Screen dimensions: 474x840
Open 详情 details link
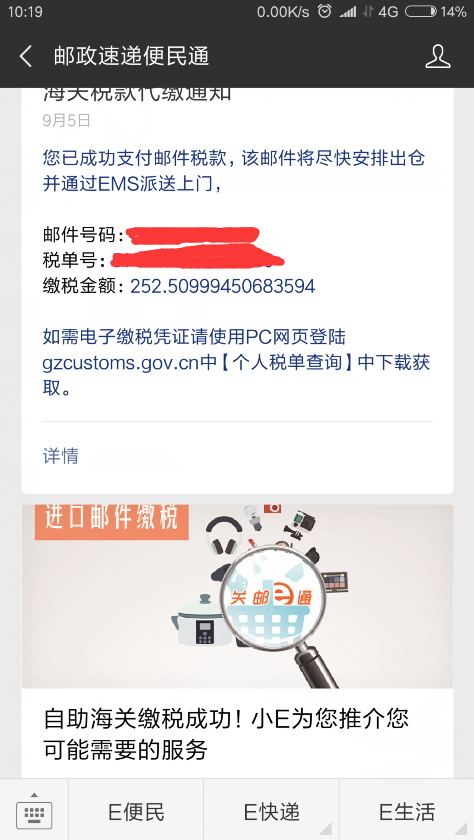[61, 456]
